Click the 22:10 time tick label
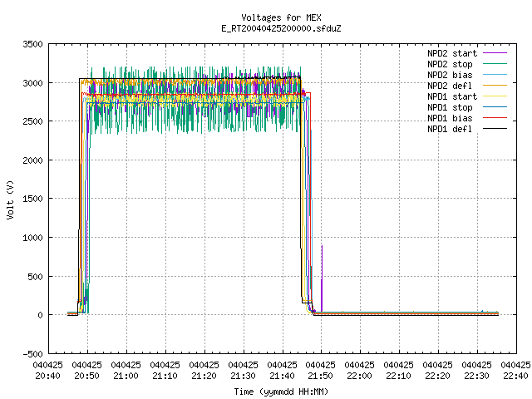 click(399, 377)
